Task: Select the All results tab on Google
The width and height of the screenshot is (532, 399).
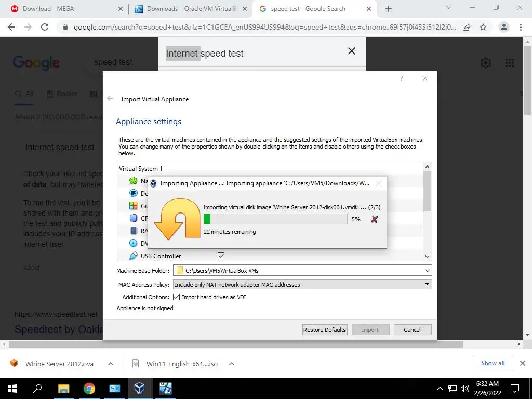Action: point(24,94)
